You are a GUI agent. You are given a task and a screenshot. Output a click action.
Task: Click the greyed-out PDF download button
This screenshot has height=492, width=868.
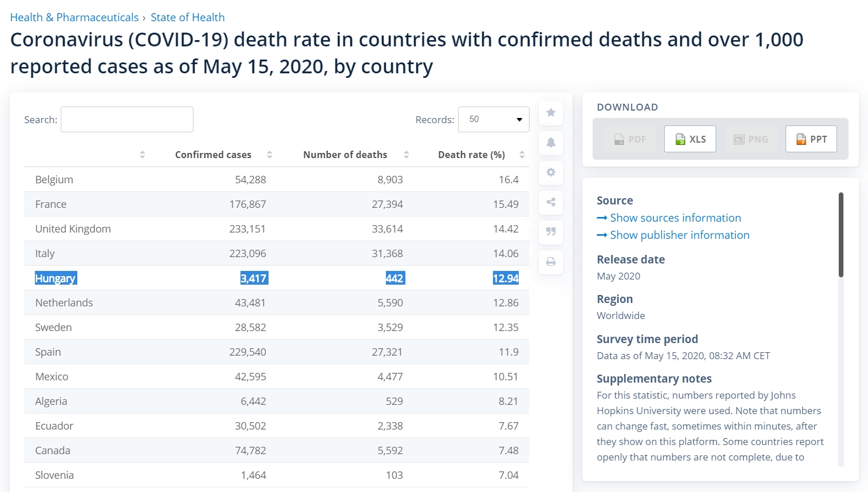click(630, 139)
